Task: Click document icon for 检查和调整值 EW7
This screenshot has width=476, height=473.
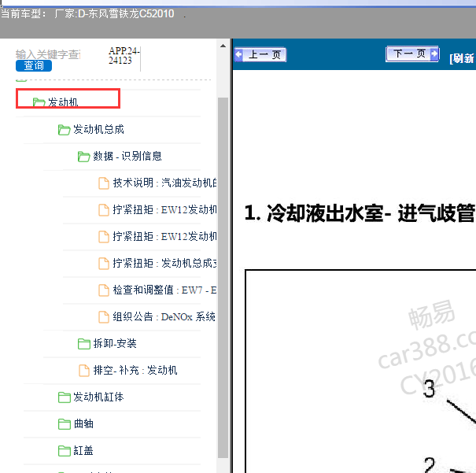Action: click(104, 290)
